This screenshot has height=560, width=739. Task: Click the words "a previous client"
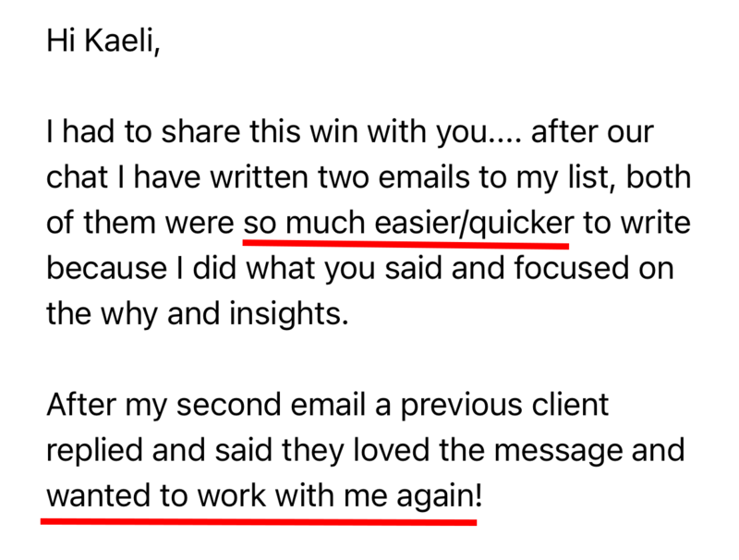tap(492, 405)
